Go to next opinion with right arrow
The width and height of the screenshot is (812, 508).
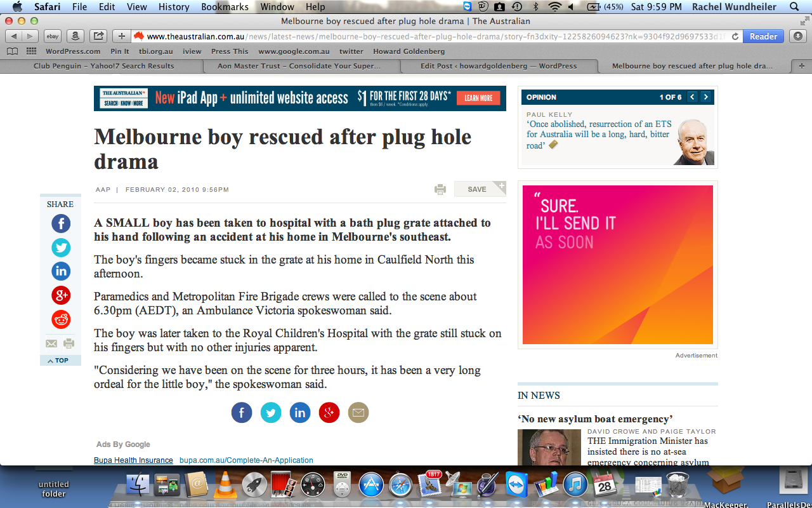[x=705, y=97]
